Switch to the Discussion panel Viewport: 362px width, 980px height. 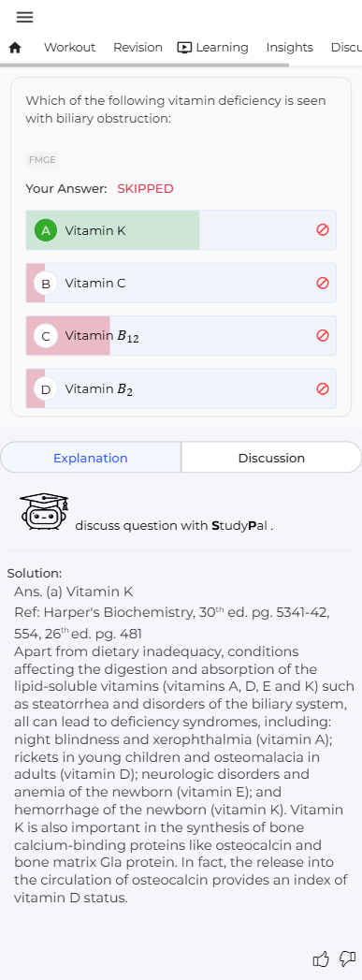[271, 458]
